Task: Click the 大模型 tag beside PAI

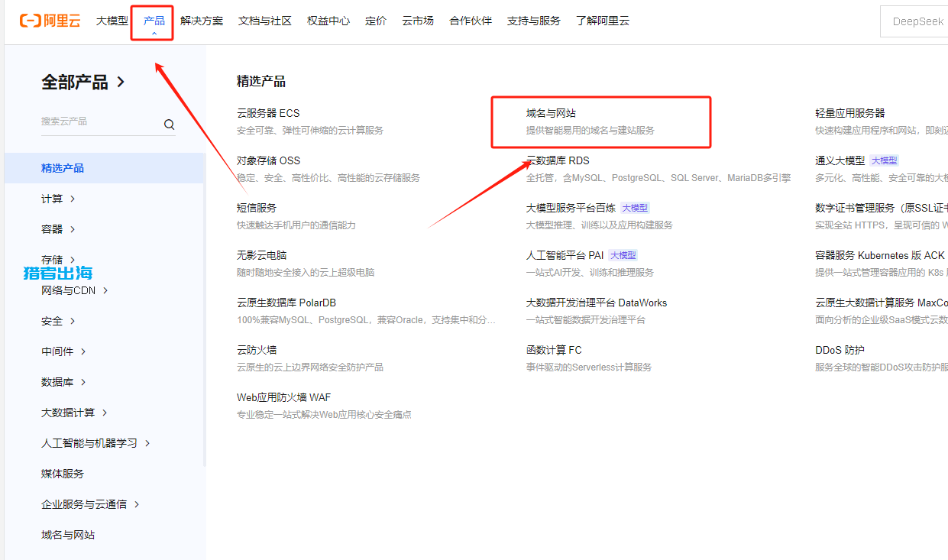Action: point(623,255)
